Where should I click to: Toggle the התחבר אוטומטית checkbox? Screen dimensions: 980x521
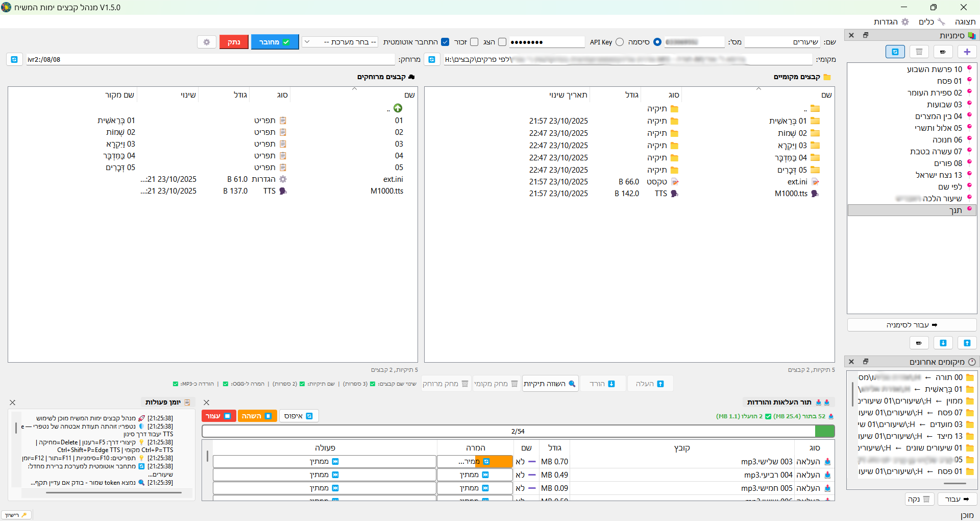[x=445, y=42]
